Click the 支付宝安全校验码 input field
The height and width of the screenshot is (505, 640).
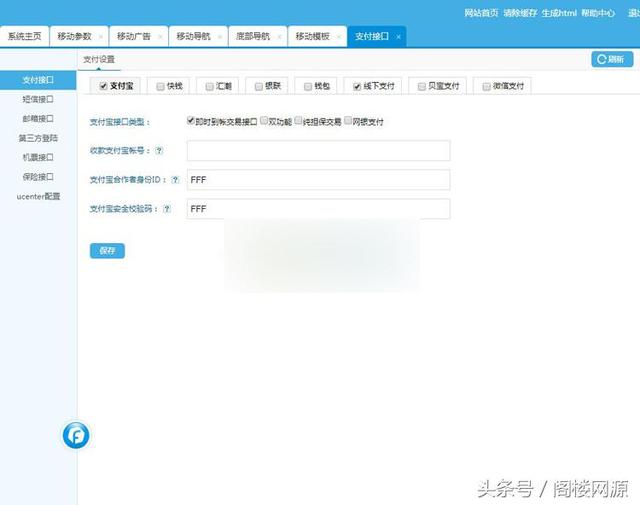click(x=318, y=209)
